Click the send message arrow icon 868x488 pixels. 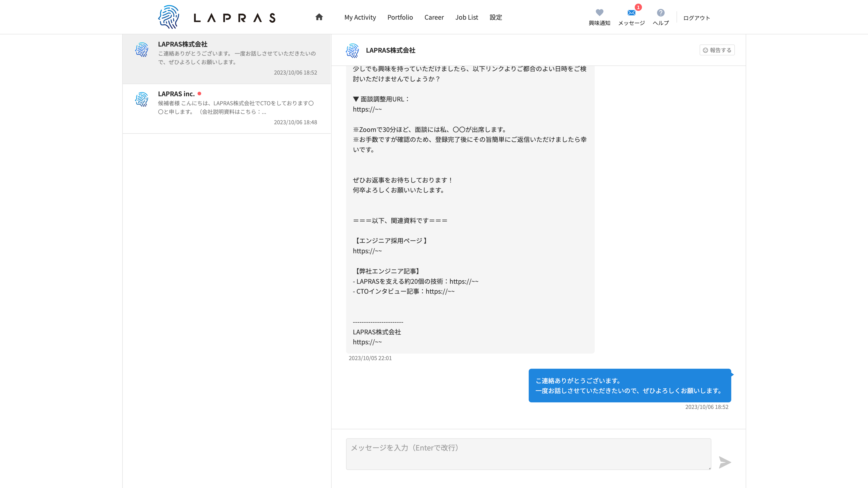coord(724,462)
